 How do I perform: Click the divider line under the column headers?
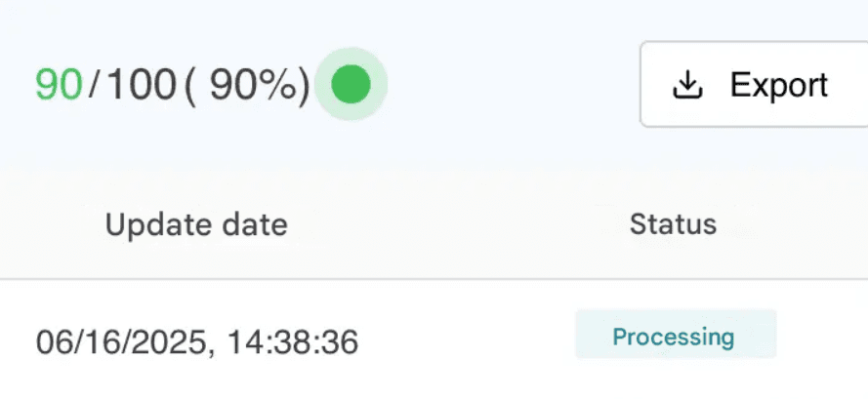(x=434, y=279)
